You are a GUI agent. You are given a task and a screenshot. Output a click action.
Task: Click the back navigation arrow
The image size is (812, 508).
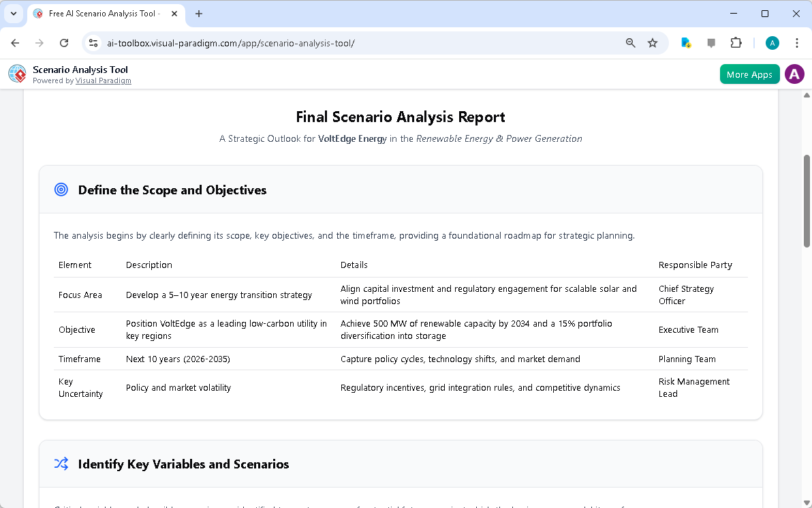(x=15, y=42)
